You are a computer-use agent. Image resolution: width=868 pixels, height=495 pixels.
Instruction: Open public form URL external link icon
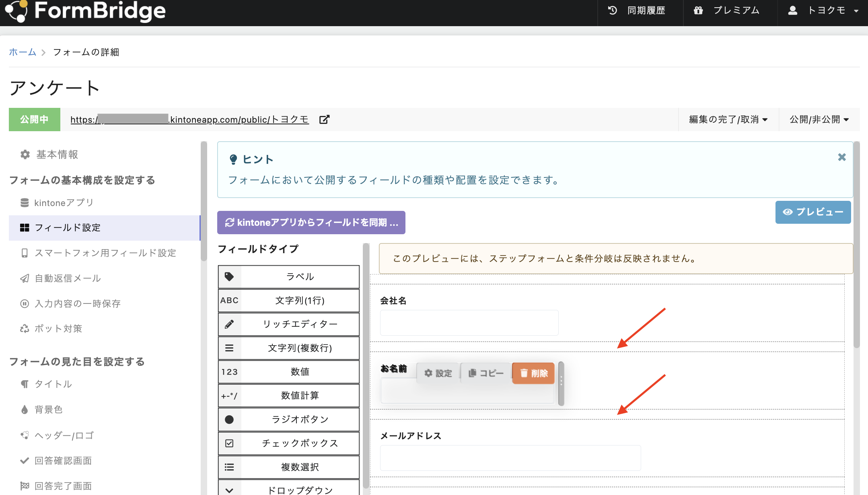click(324, 120)
